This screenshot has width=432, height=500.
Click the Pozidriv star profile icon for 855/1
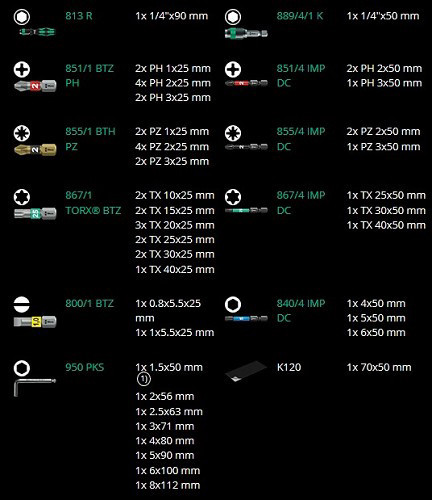(22, 133)
